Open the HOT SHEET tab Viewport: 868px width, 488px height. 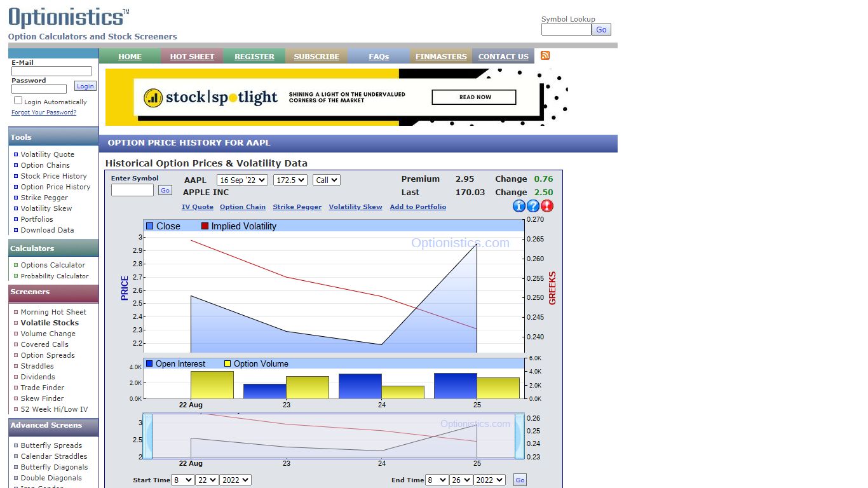point(192,57)
